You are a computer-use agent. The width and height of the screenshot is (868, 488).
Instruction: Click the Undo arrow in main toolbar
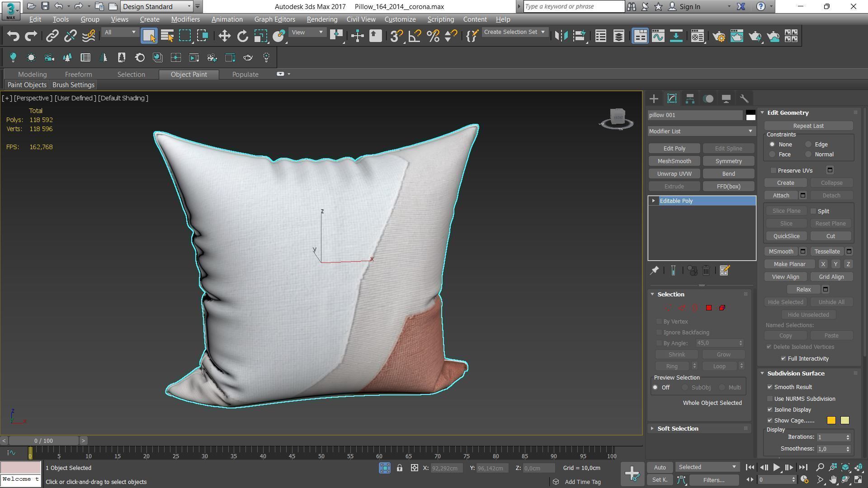(x=13, y=36)
